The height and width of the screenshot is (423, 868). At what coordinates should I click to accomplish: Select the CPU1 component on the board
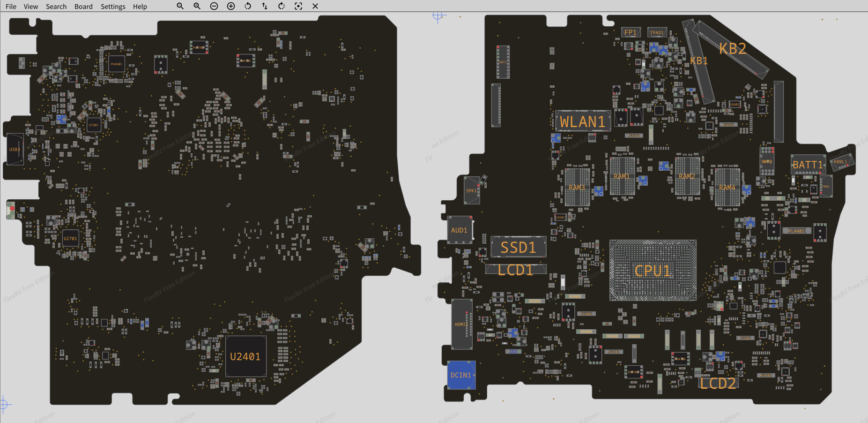[x=653, y=271]
